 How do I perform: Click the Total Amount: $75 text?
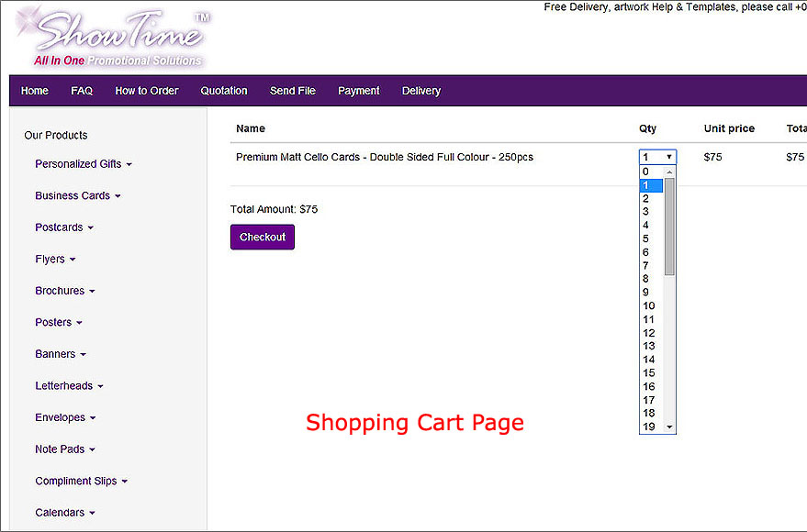coord(274,209)
